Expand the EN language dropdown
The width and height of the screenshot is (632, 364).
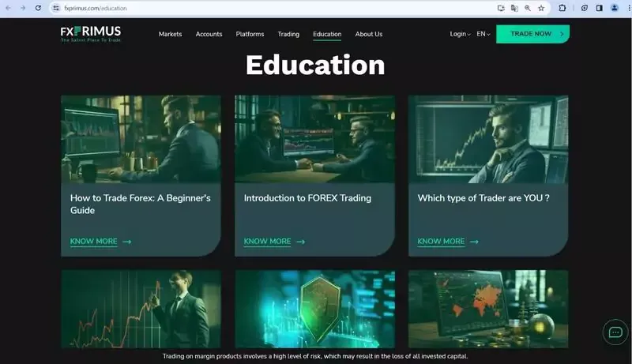(483, 34)
